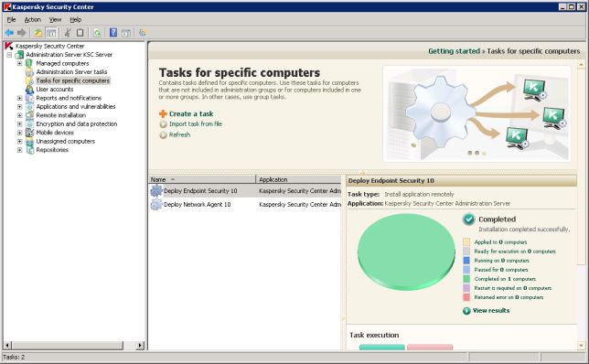This screenshot has width=589, height=364.
Task: Click the tree pane horizontal scrollbar right arrow
Action: [140, 345]
